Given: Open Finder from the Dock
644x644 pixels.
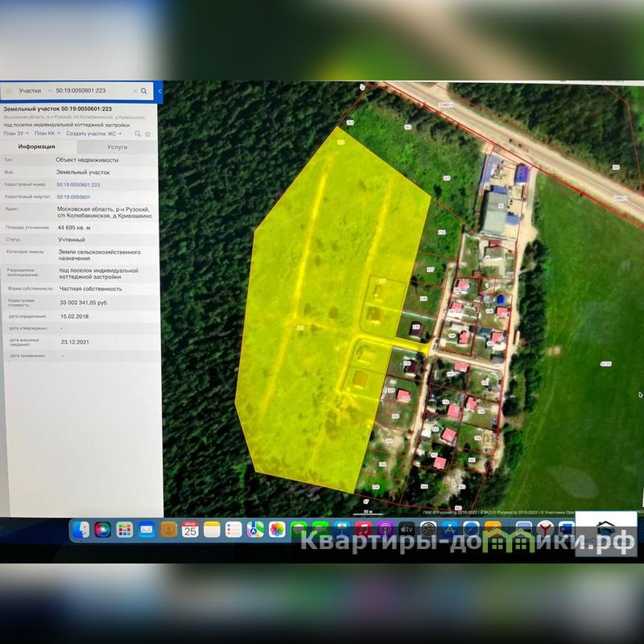Looking at the screenshot, I should click(80, 529).
